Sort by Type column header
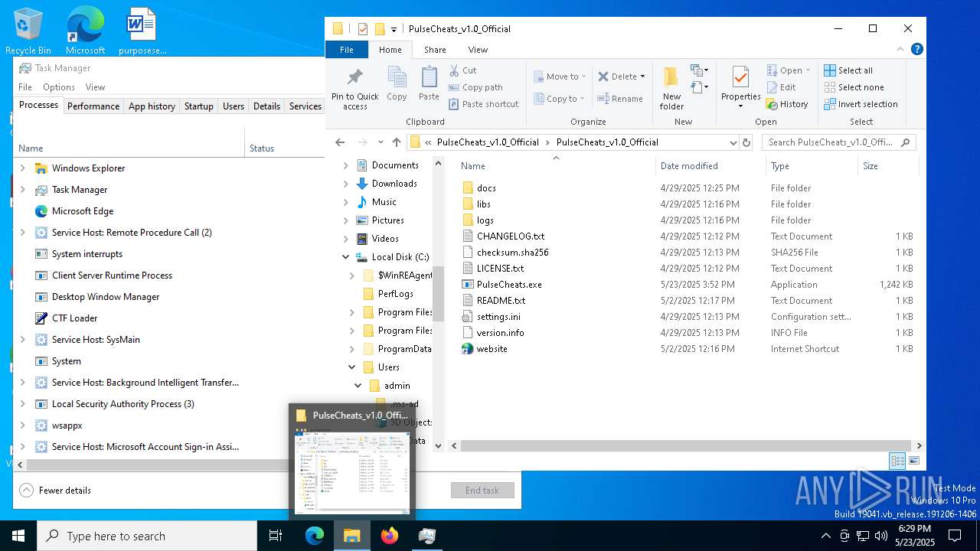This screenshot has height=551, width=980. tap(812, 166)
